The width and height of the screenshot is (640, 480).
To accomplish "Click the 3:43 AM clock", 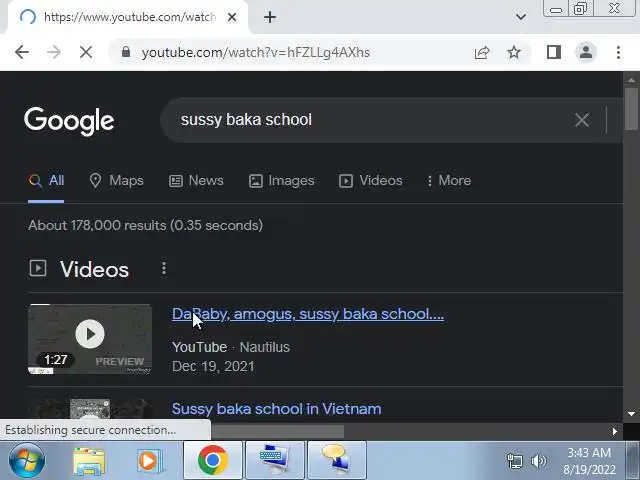I will tap(589, 453).
